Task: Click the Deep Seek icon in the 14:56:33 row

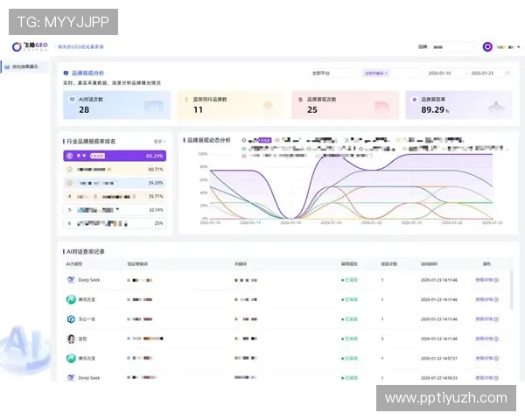Action: [x=71, y=377]
